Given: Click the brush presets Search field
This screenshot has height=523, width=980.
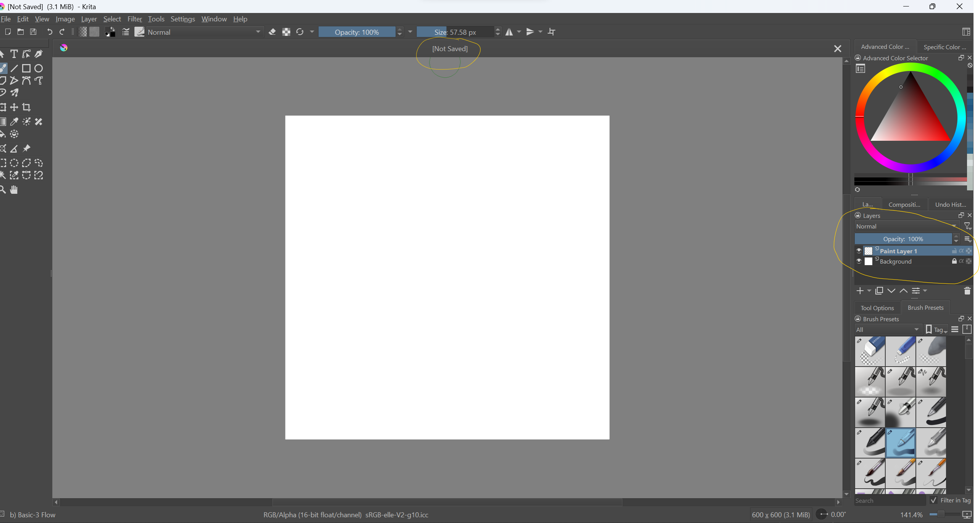Looking at the screenshot, I should coord(890,500).
